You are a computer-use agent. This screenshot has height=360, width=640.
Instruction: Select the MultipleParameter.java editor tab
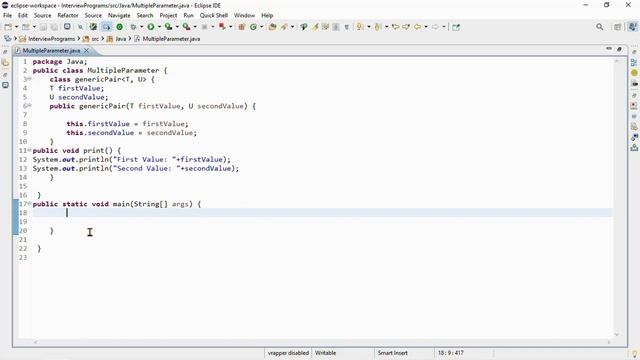click(x=51, y=51)
